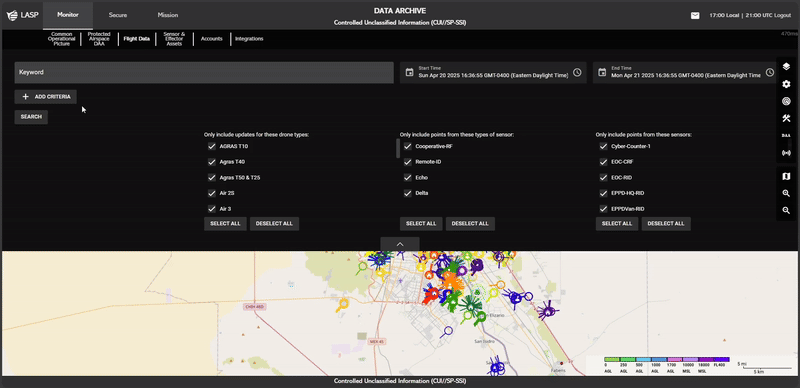Go to Common Operational Picture
This screenshot has width=800, height=388.
[62, 39]
